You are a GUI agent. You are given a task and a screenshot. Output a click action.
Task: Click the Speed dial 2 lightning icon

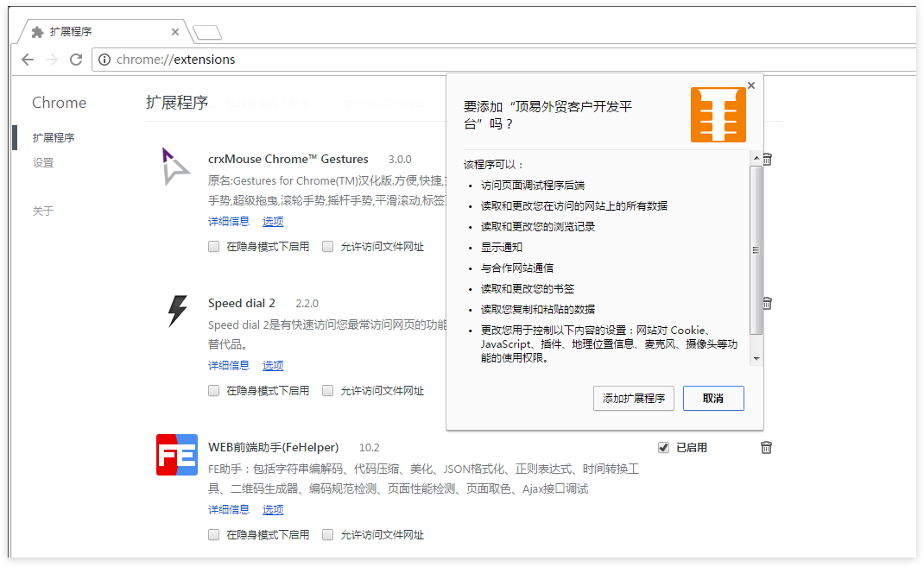pyautogui.click(x=177, y=311)
